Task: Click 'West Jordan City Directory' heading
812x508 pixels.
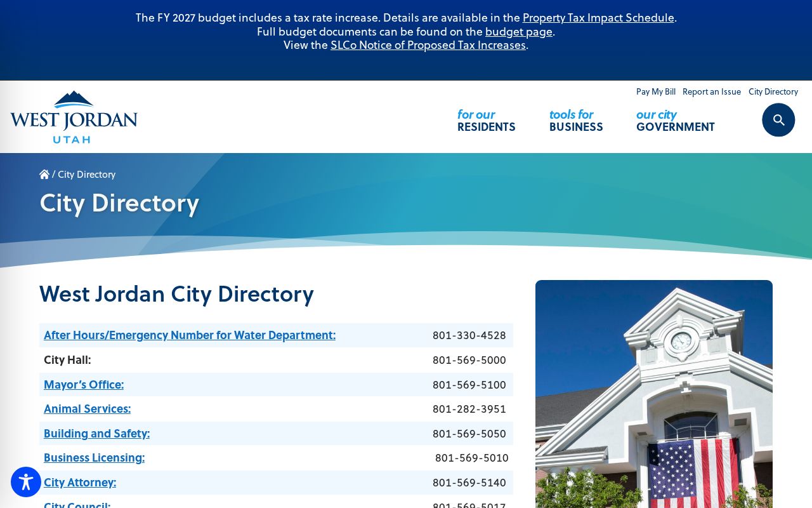Action: click(176, 293)
